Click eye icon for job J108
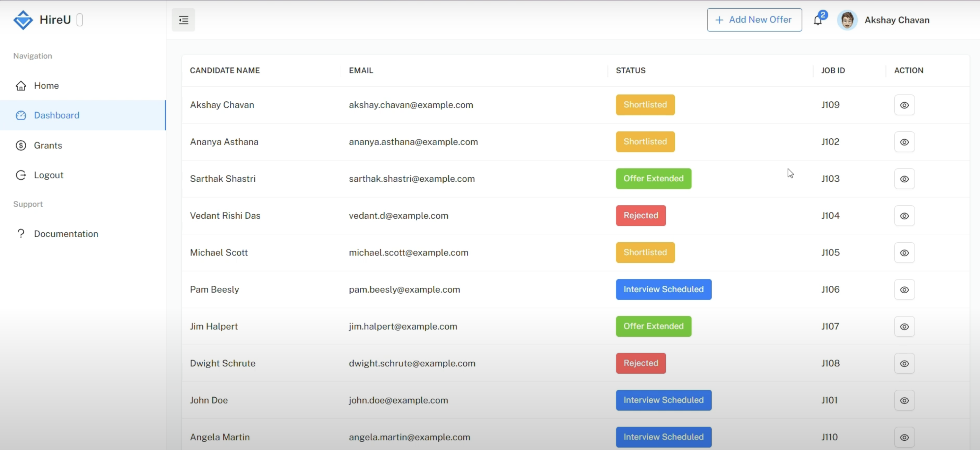 pyautogui.click(x=904, y=364)
